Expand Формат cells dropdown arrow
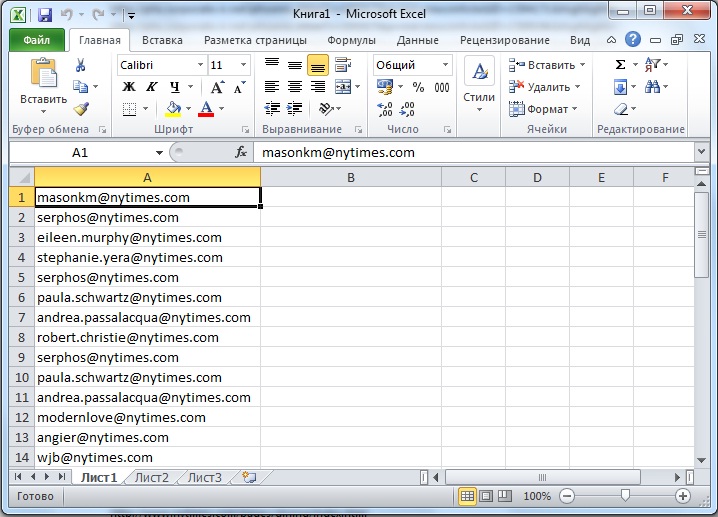Screen dimensions: 718x517 coord(574,109)
